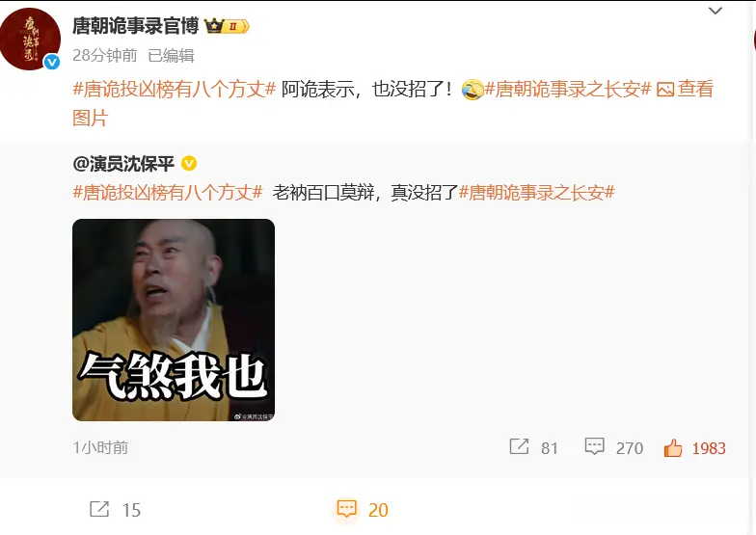Click the 1小时前 timestamp of original post
The image size is (756, 535).
point(100,448)
